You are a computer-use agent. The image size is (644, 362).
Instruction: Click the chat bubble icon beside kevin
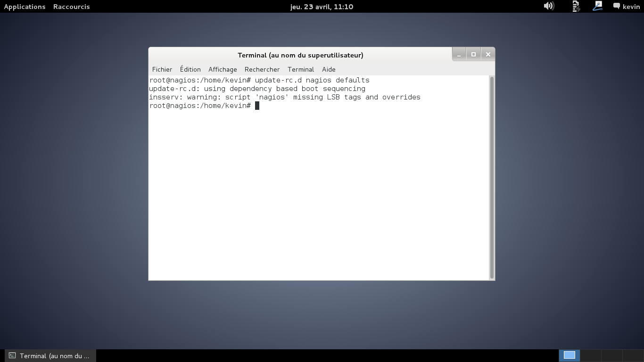(x=616, y=6)
